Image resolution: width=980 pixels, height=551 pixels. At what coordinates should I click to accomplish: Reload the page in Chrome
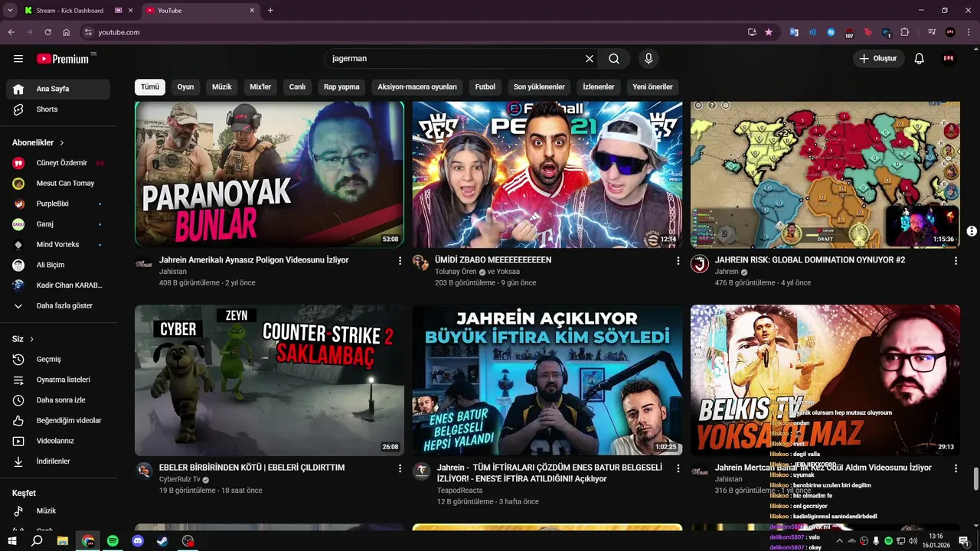tap(47, 32)
